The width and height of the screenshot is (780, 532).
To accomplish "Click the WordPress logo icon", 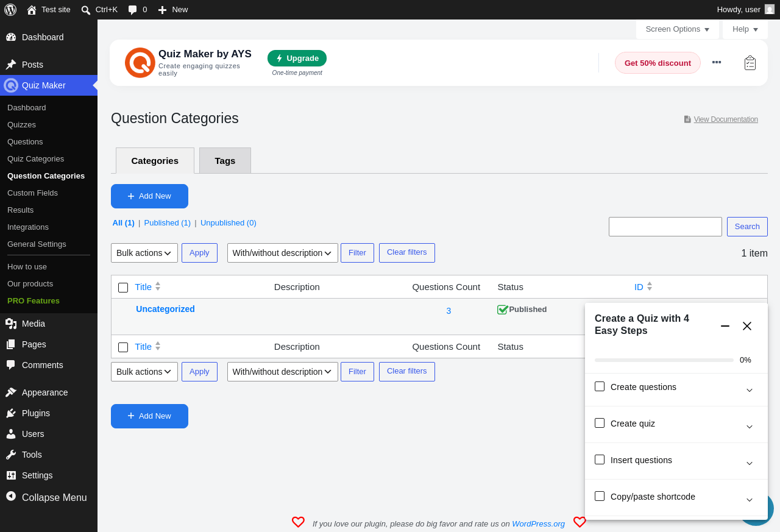I will (x=10, y=10).
